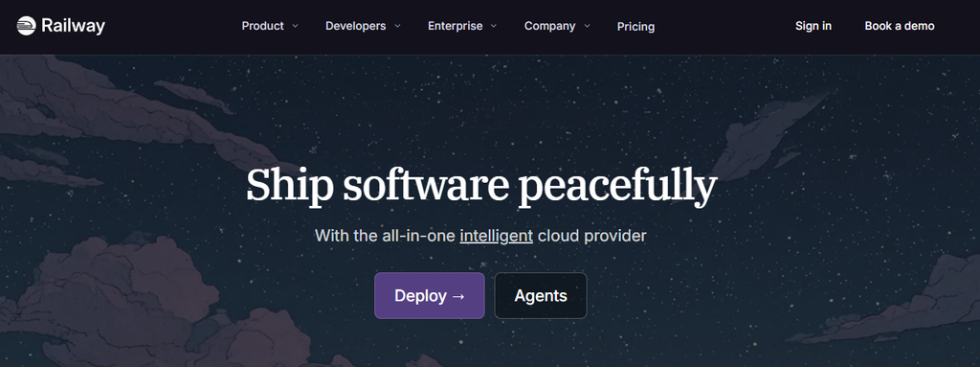This screenshot has width=980, height=367.
Task: Click the Ship software peacefully headline
Action: [x=481, y=186]
